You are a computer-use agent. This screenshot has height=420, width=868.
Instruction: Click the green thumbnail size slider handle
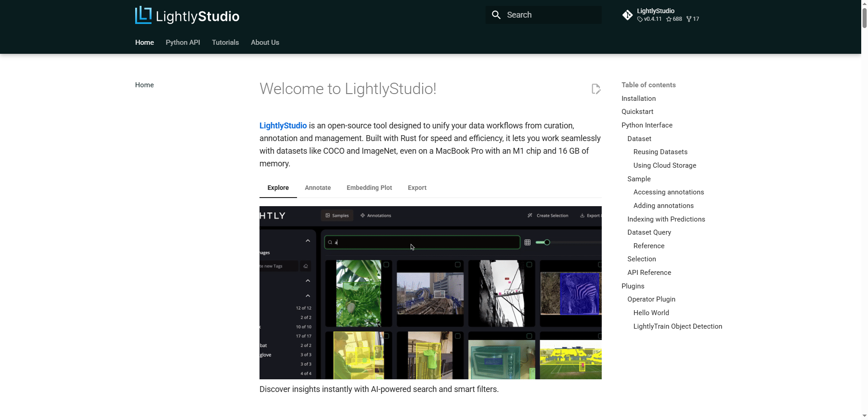pyautogui.click(x=547, y=242)
